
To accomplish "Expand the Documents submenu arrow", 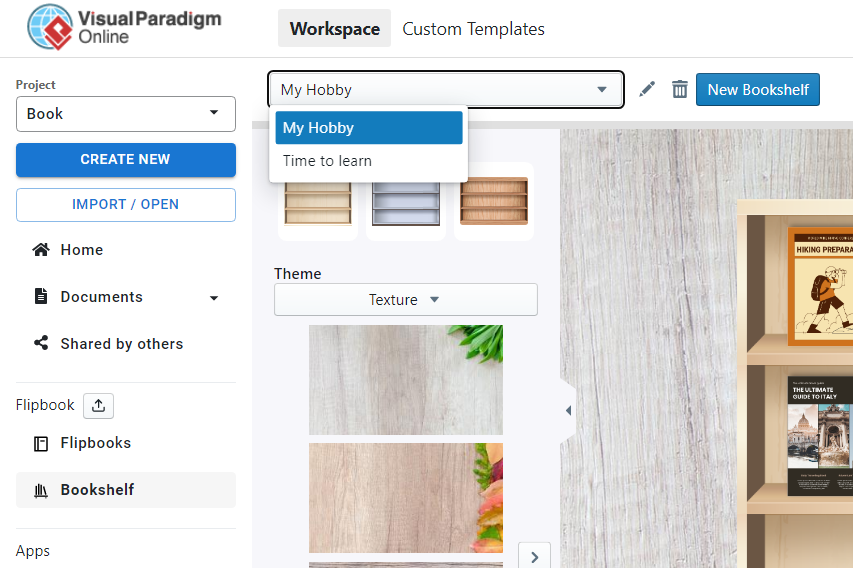I will tap(214, 298).
